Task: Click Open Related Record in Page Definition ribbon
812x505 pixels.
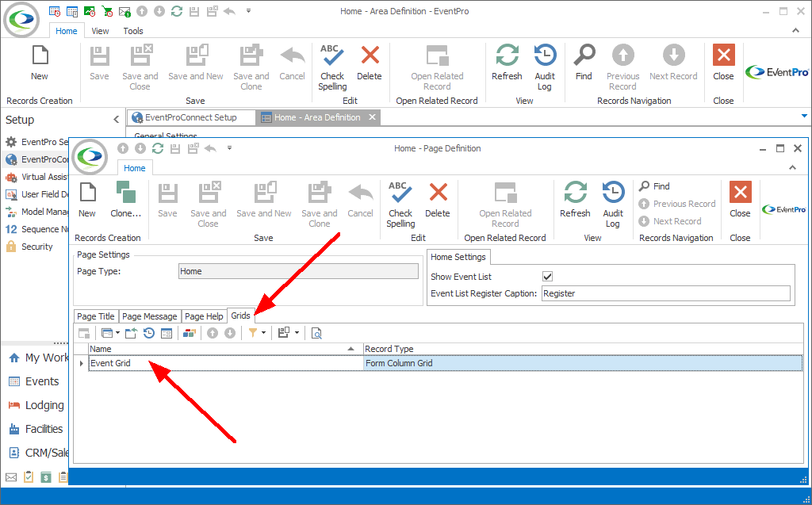Action: click(x=505, y=205)
